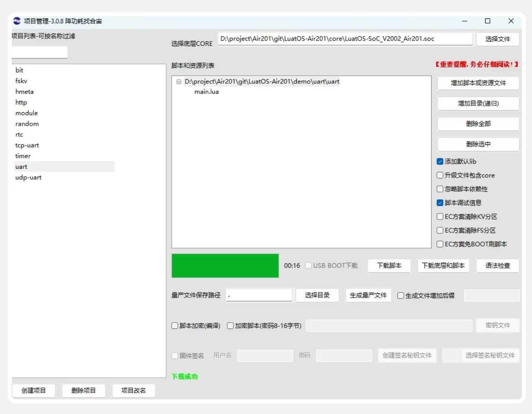Click 项目改名 button
This screenshot has width=532, height=414.
(x=133, y=390)
